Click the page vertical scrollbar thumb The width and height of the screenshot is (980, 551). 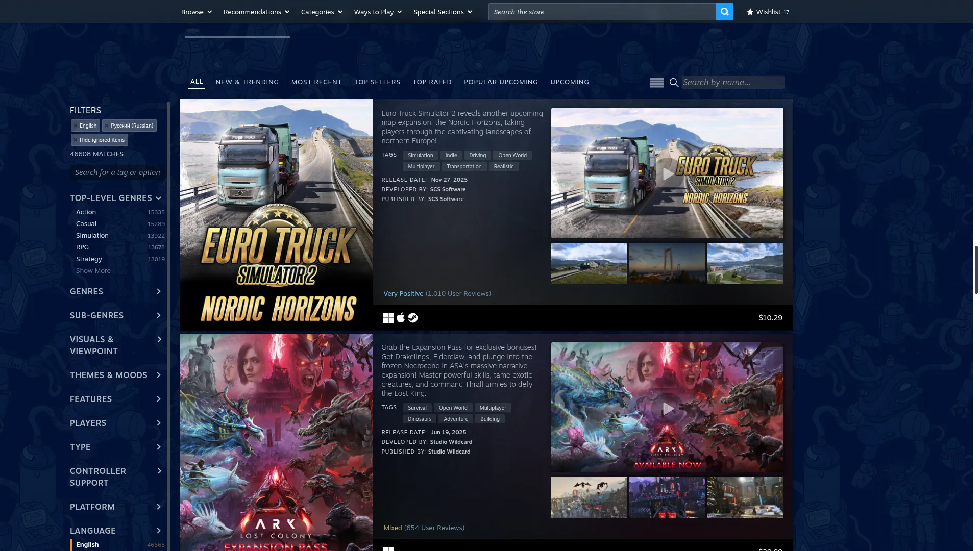(976, 269)
